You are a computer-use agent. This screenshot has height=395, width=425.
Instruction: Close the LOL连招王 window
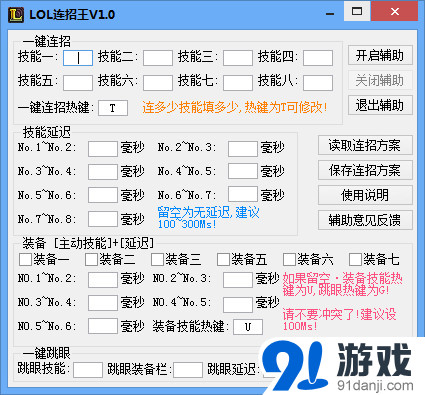395,12
